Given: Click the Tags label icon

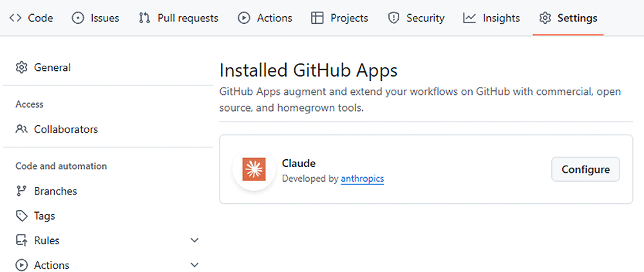Looking at the screenshot, I should click(22, 216).
